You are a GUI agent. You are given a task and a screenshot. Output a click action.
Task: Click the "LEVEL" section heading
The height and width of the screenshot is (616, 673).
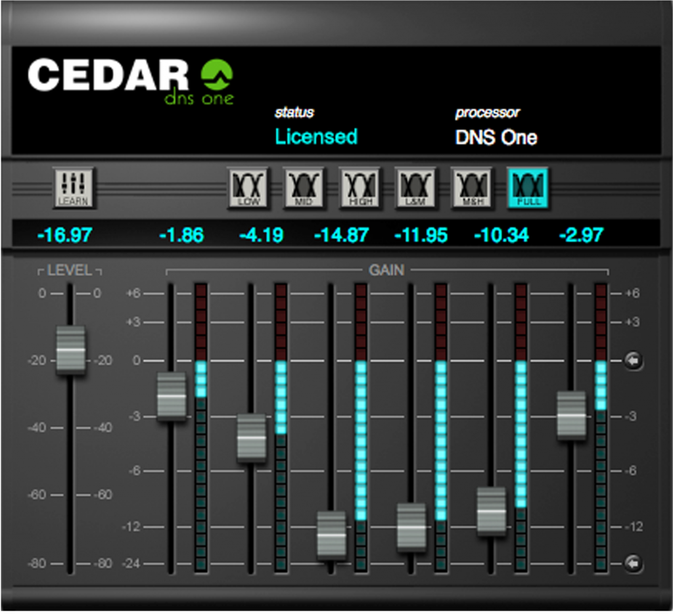70,271
